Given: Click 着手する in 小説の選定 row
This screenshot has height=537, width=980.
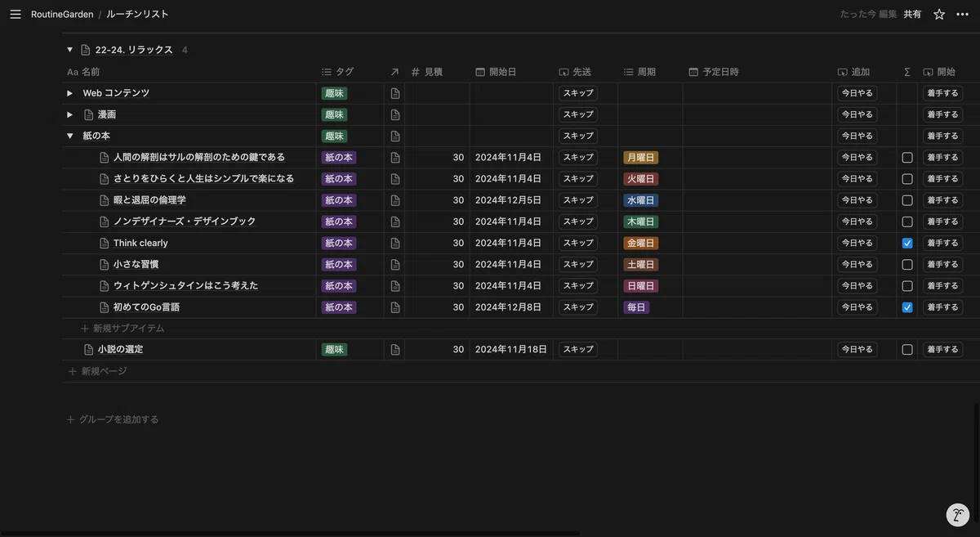Looking at the screenshot, I should point(942,349).
